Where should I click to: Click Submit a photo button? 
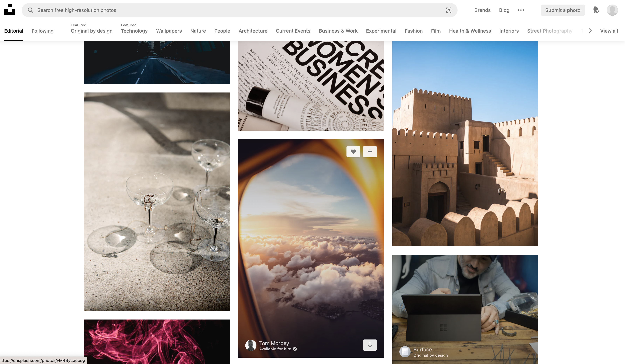click(562, 10)
